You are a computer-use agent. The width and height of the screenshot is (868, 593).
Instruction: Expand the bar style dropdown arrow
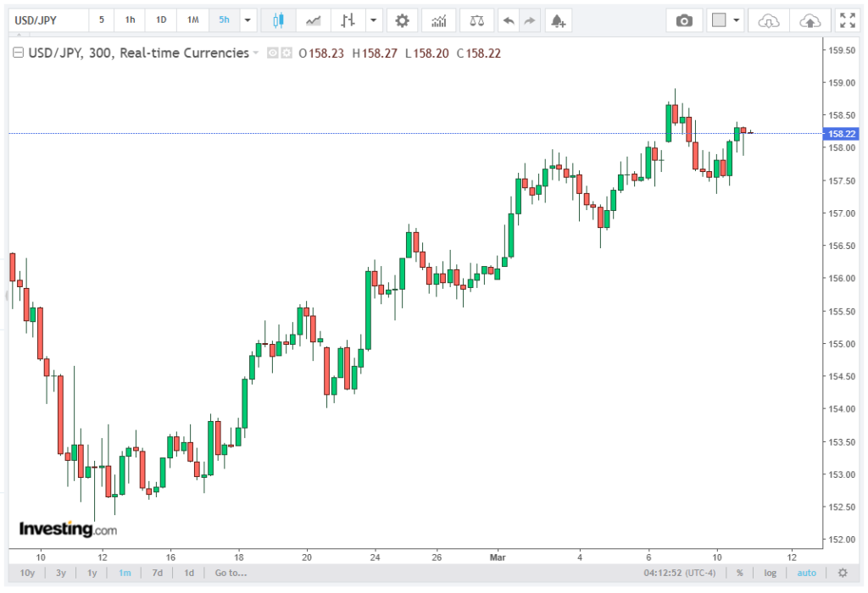coord(371,20)
